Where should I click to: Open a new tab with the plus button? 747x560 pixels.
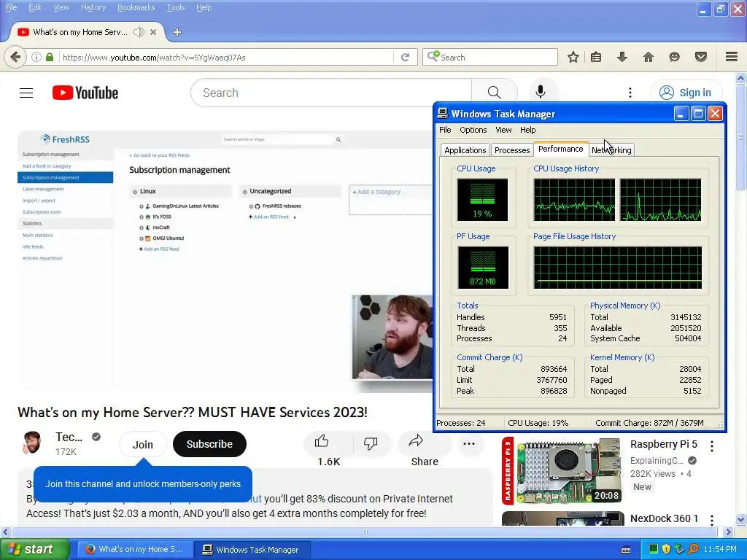(177, 32)
